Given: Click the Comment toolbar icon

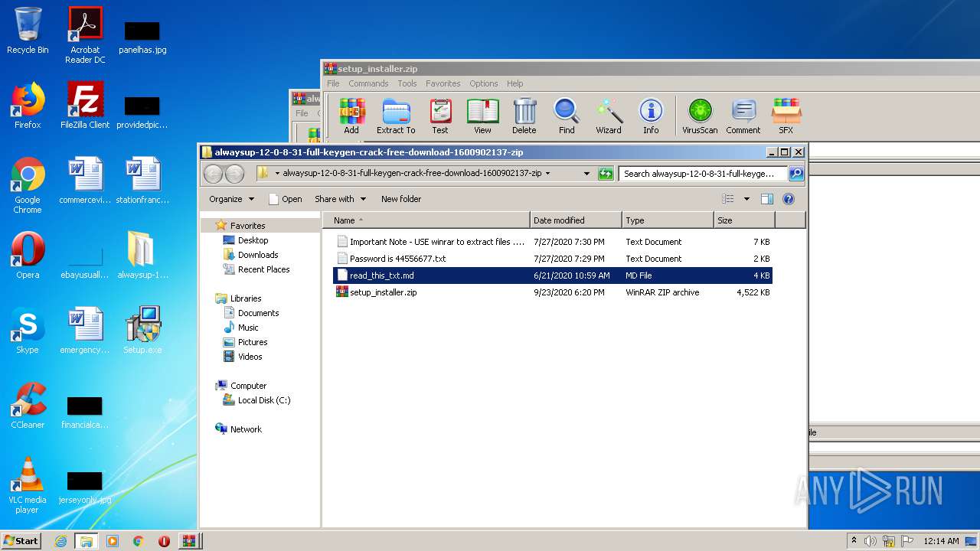Looking at the screenshot, I should click(743, 116).
